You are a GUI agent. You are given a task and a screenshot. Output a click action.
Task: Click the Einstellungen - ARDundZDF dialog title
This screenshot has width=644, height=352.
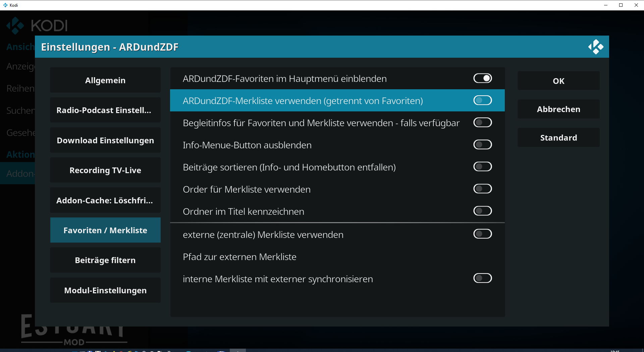click(110, 47)
